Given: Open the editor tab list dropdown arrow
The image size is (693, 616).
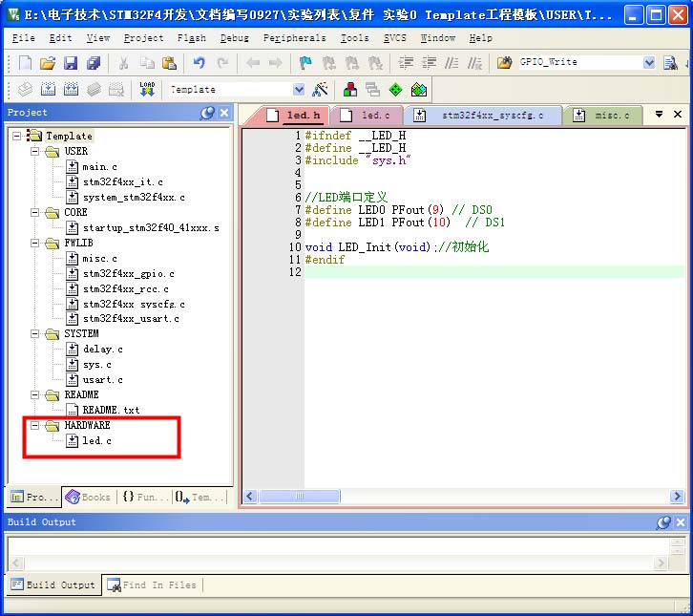Looking at the screenshot, I should pyautogui.click(x=659, y=115).
